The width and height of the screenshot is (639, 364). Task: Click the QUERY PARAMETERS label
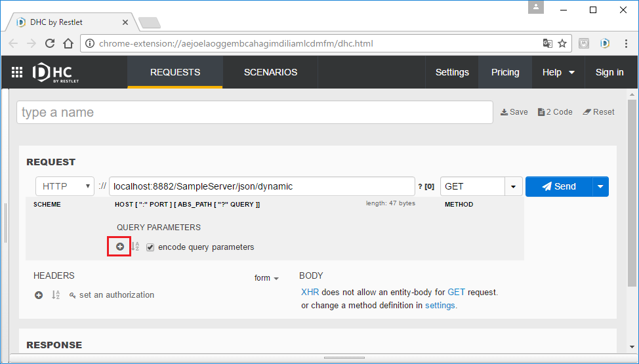coord(159,228)
